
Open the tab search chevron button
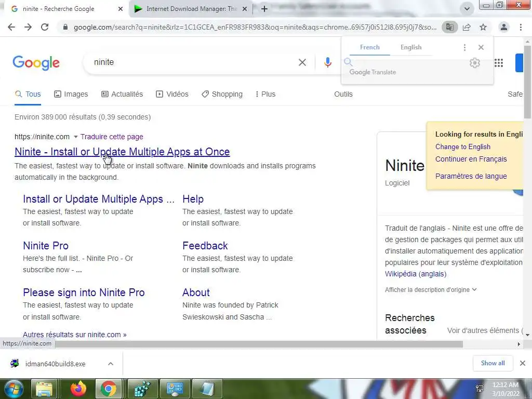(467, 9)
